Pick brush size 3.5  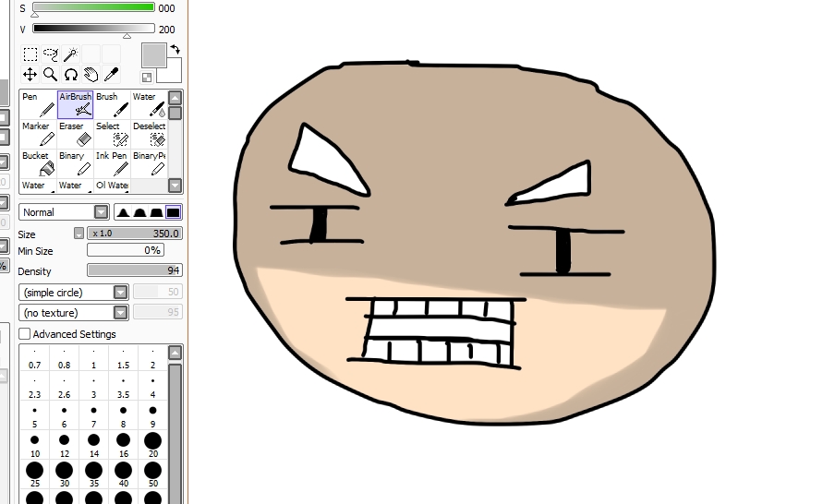tap(123, 388)
